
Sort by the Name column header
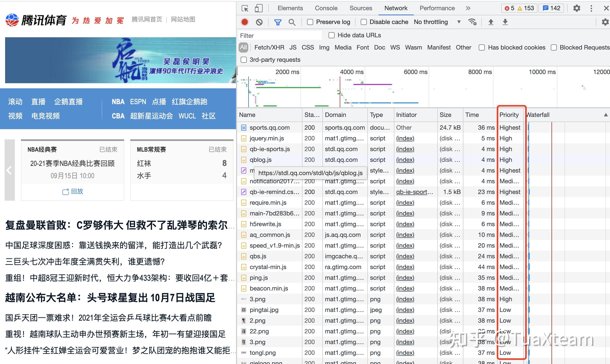point(269,115)
